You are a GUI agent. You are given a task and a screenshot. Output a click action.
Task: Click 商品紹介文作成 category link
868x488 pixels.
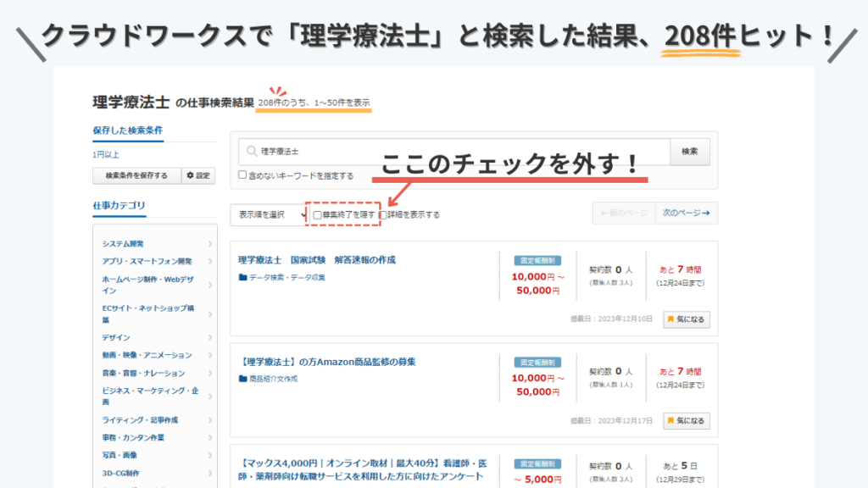tap(274, 379)
